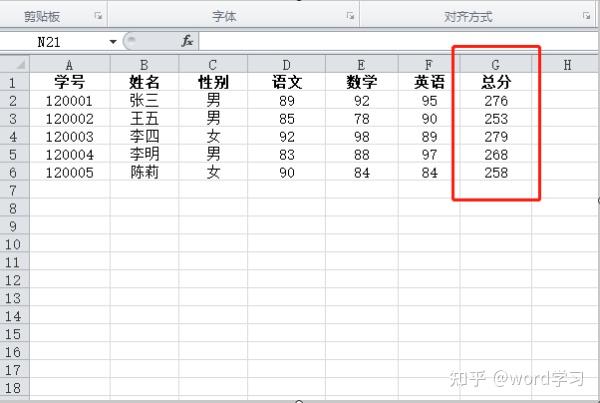Select cell with student ID 120001
The width and height of the screenshot is (600, 403).
click(70, 100)
